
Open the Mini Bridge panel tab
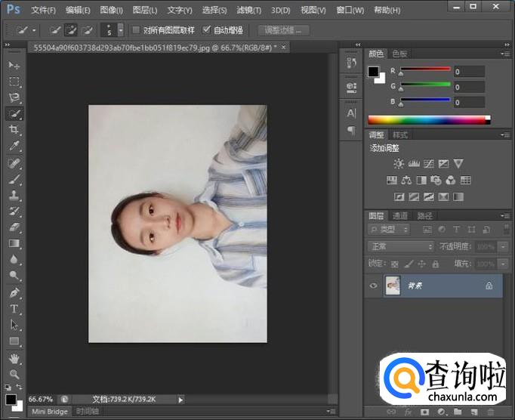[49, 412]
